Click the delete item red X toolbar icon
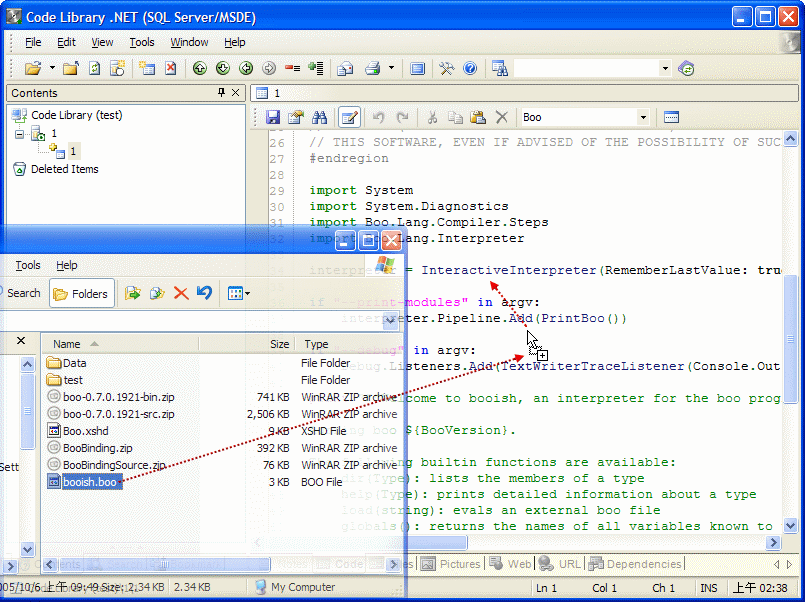Image resolution: width=805 pixels, height=602 pixels. (x=170, y=68)
